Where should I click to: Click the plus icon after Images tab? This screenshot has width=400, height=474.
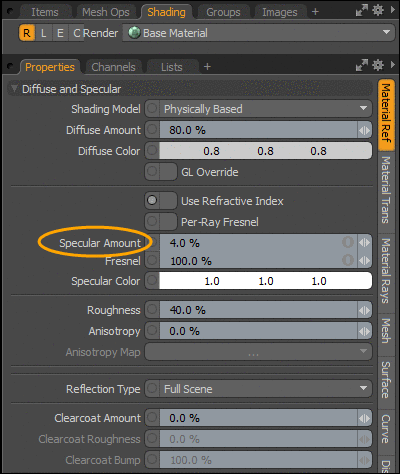(x=315, y=12)
